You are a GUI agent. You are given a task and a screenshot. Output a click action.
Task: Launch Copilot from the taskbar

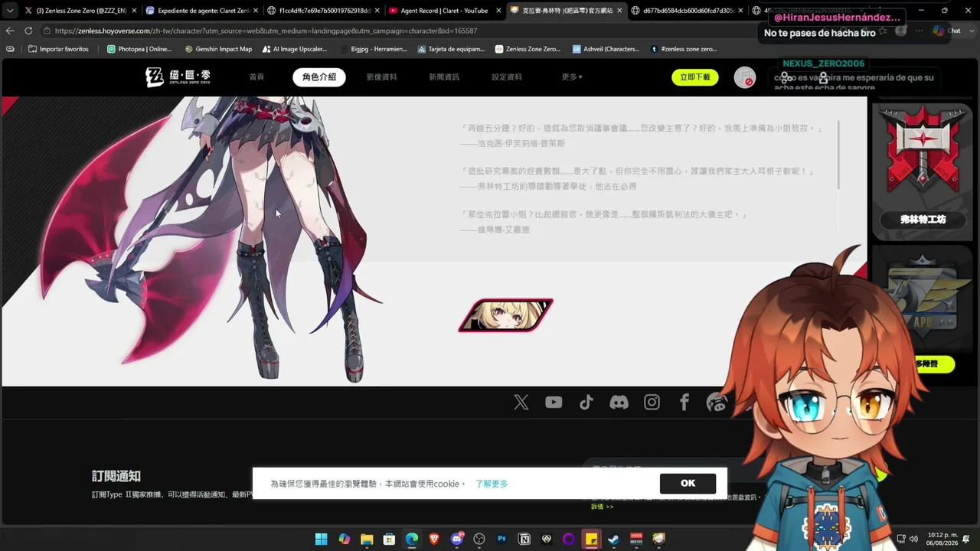344,539
